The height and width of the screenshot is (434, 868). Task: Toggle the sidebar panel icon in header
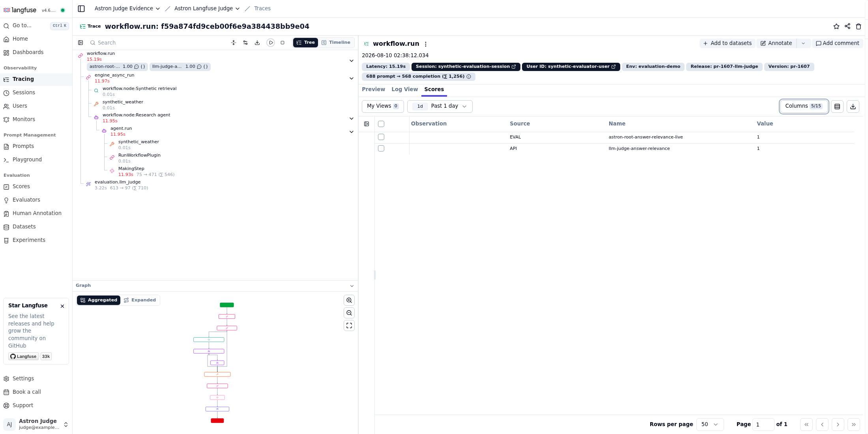[x=81, y=9]
